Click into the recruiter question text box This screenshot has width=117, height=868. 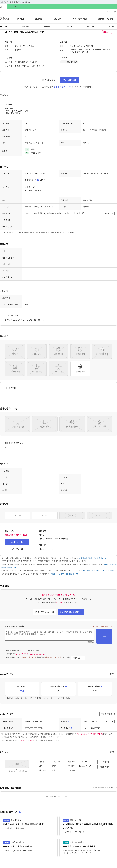pos(50,635)
